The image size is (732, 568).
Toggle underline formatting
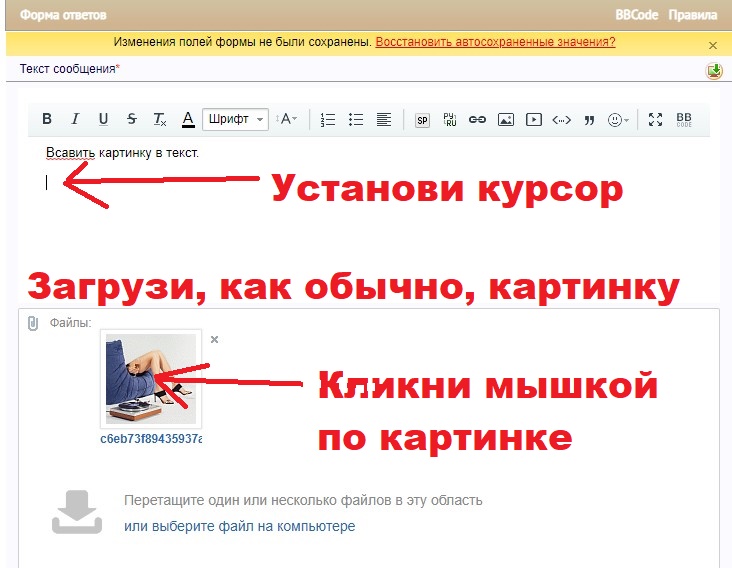[103, 119]
